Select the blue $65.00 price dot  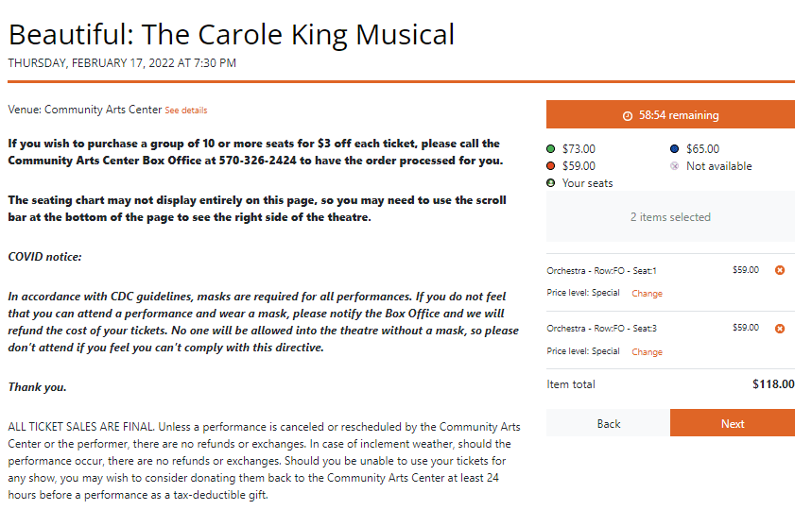pos(674,149)
